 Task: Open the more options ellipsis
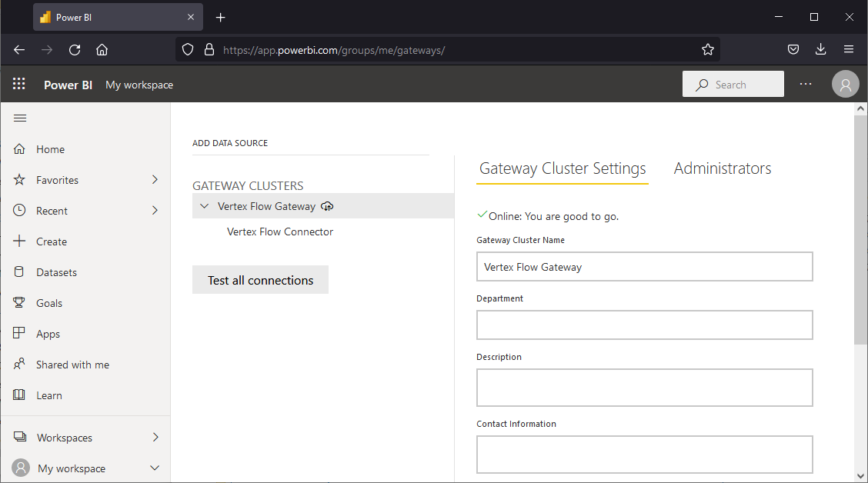[806, 85]
